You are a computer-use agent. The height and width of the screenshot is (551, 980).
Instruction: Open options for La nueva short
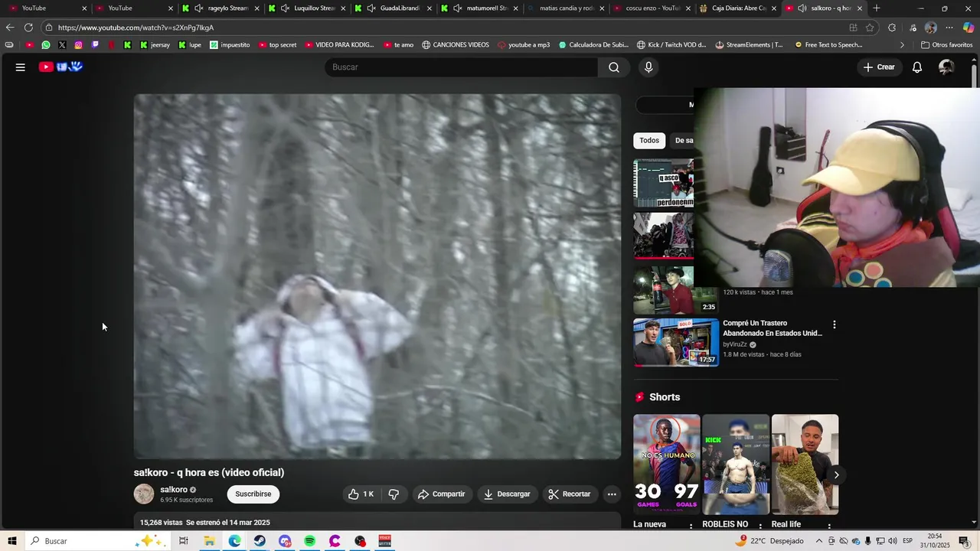coord(691,526)
